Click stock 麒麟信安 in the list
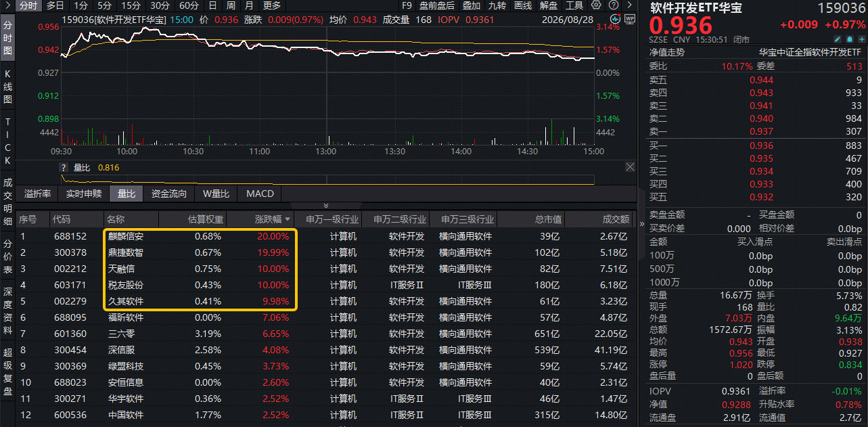 [x=126, y=236]
